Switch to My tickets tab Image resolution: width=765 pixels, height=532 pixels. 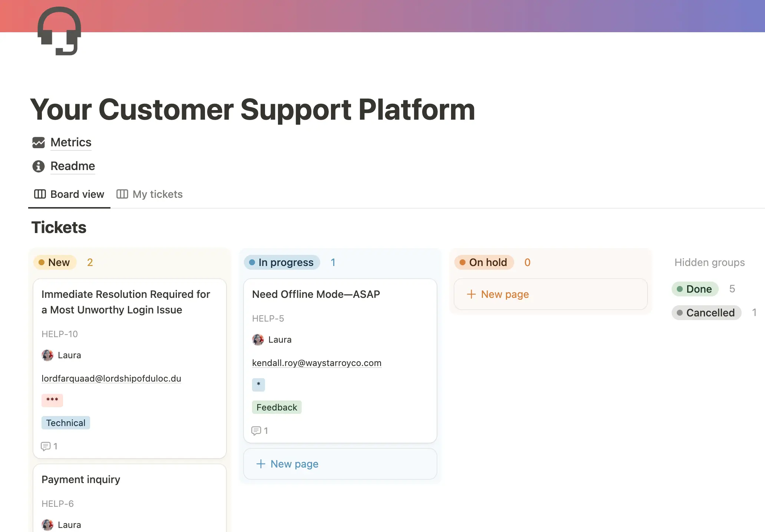click(157, 194)
